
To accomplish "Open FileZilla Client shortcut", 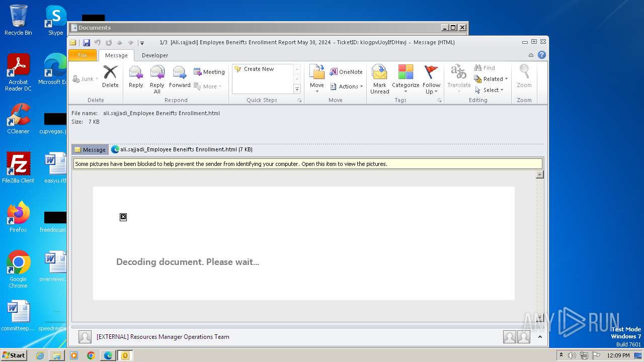I will coord(18,168).
